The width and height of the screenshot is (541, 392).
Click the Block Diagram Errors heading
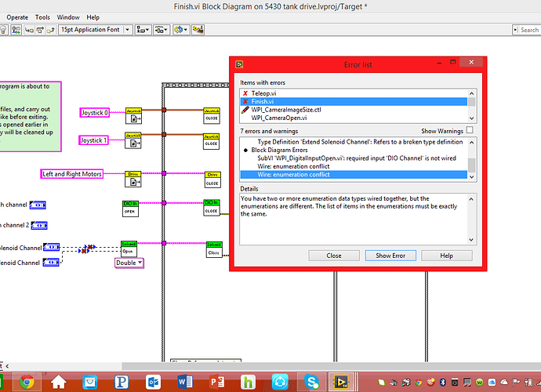[x=279, y=150]
